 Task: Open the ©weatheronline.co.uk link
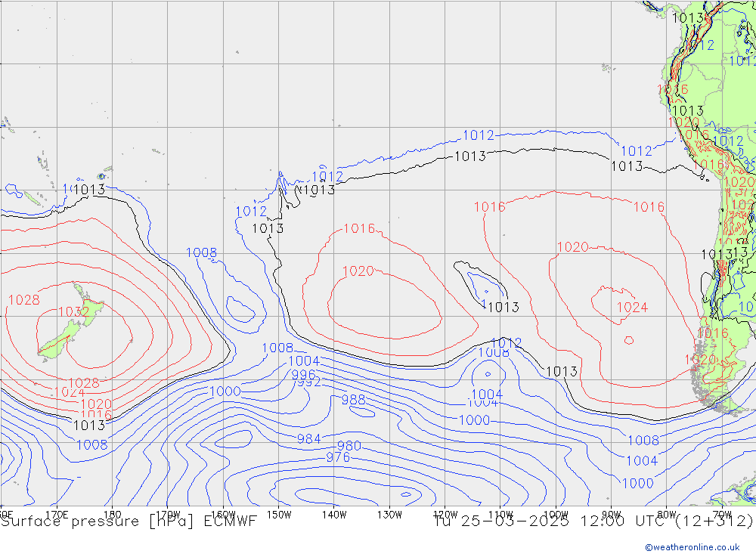[x=692, y=547]
